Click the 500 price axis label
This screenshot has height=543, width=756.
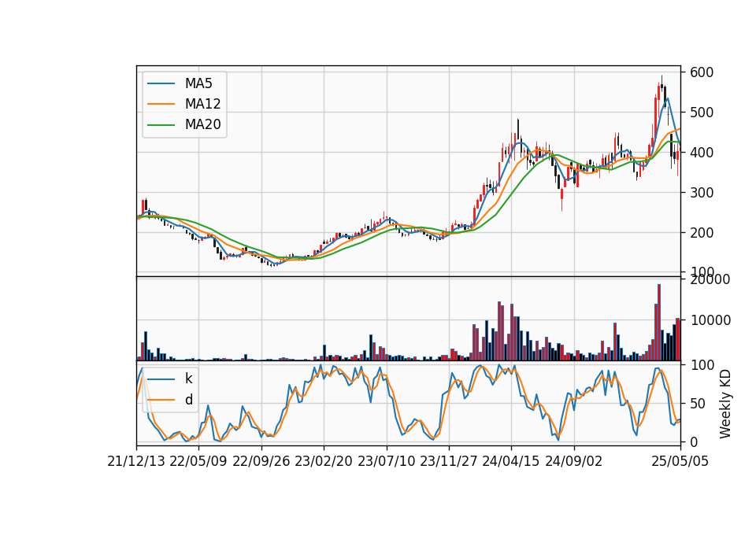[702, 113]
